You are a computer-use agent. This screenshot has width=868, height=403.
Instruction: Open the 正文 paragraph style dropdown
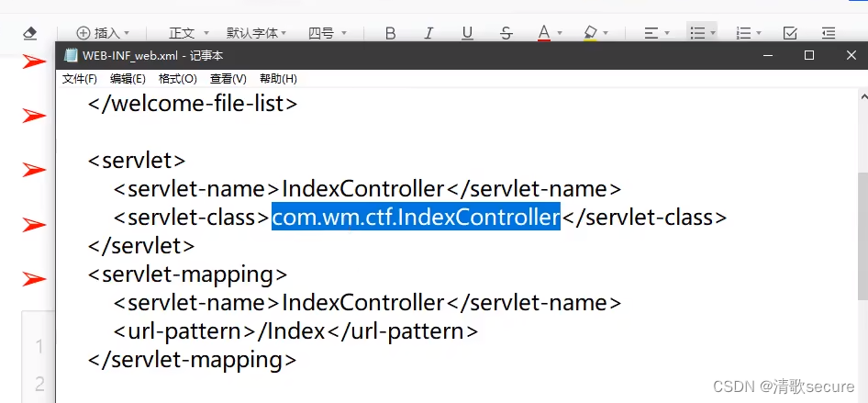coord(189,33)
